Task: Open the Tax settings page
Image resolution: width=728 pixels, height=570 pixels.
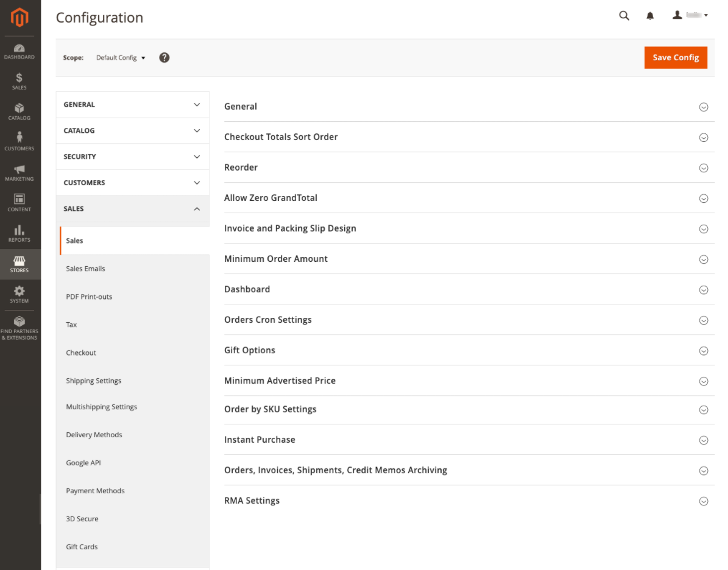Action: coord(71,324)
